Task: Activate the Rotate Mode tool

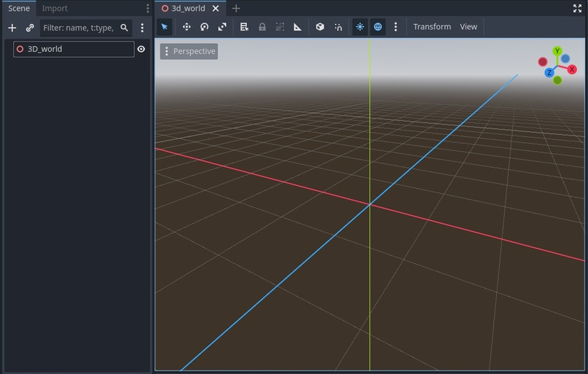Action: coord(204,27)
